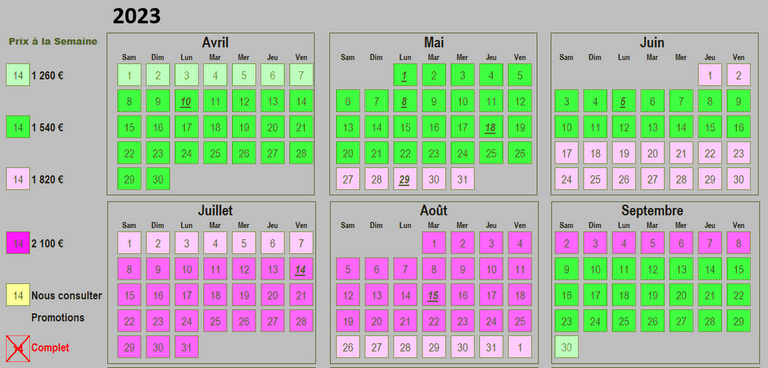Image resolution: width=768 pixels, height=368 pixels.
Task: Click day 30 in the Septembre calendar
Action: click(x=567, y=347)
